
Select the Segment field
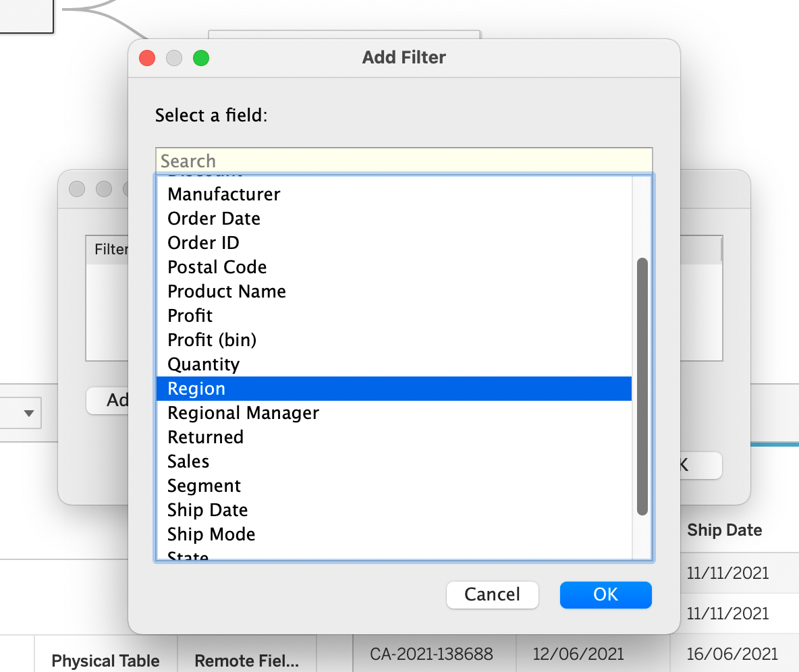tap(204, 486)
